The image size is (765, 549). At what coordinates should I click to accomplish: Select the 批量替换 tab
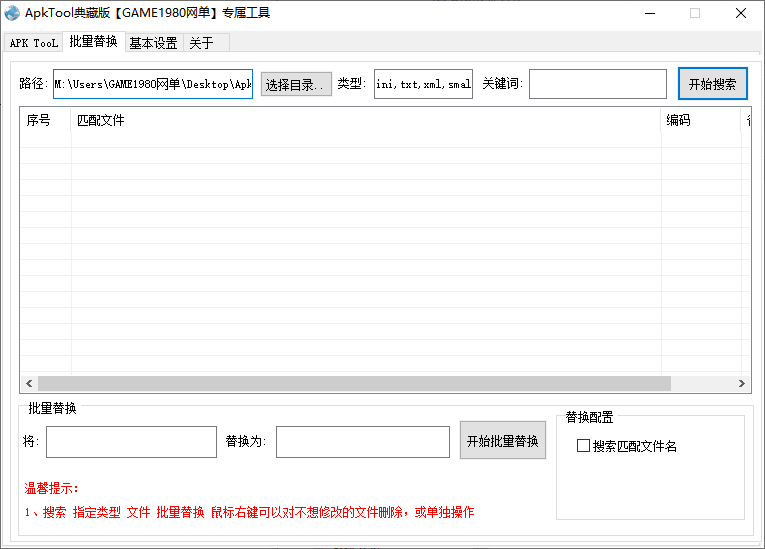[93, 42]
